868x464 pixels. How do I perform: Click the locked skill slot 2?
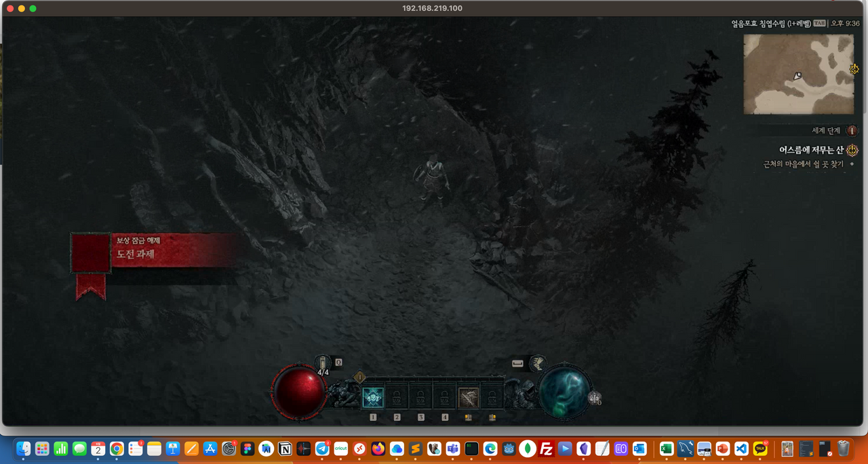397,398
